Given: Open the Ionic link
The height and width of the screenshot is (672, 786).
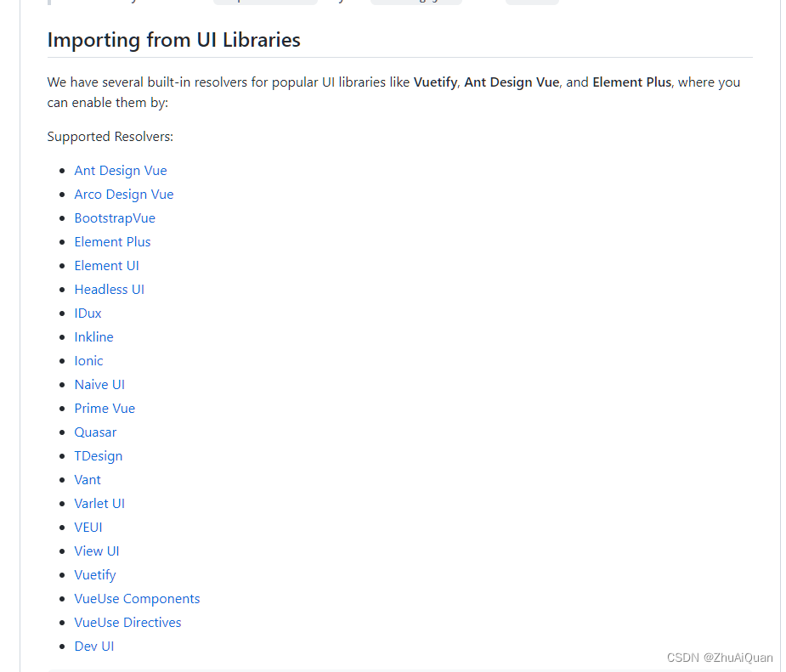Looking at the screenshot, I should click(x=88, y=361).
